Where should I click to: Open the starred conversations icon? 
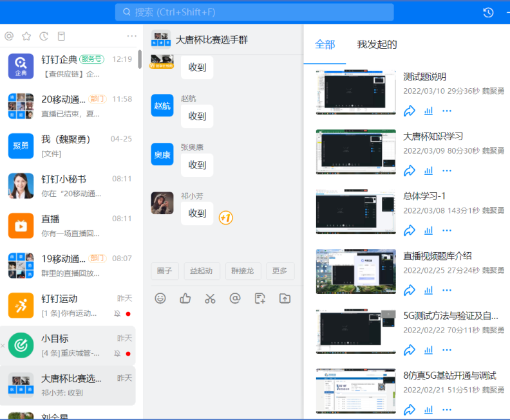(26, 36)
